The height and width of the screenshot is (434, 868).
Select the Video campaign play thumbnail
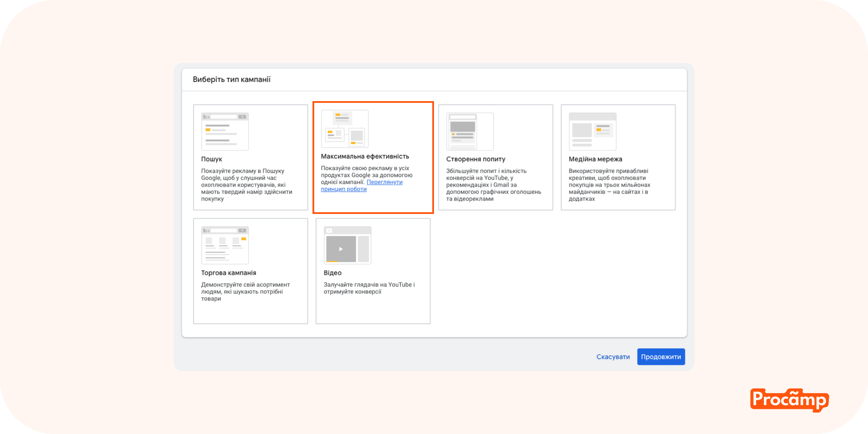tap(341, 249)
